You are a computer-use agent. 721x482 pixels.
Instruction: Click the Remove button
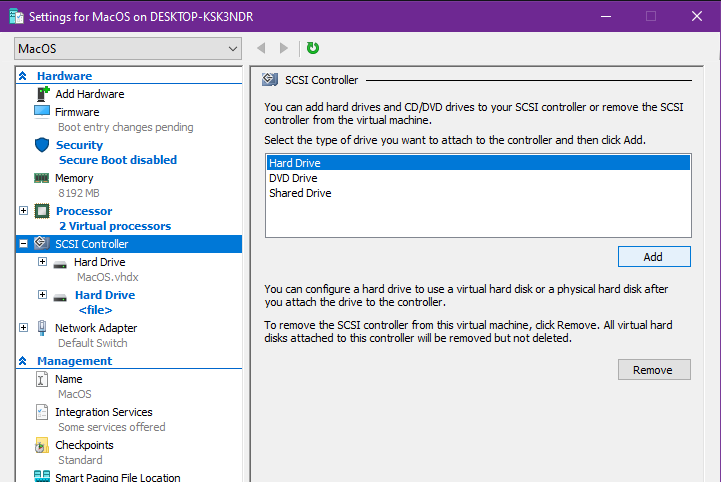click(653, 370)
